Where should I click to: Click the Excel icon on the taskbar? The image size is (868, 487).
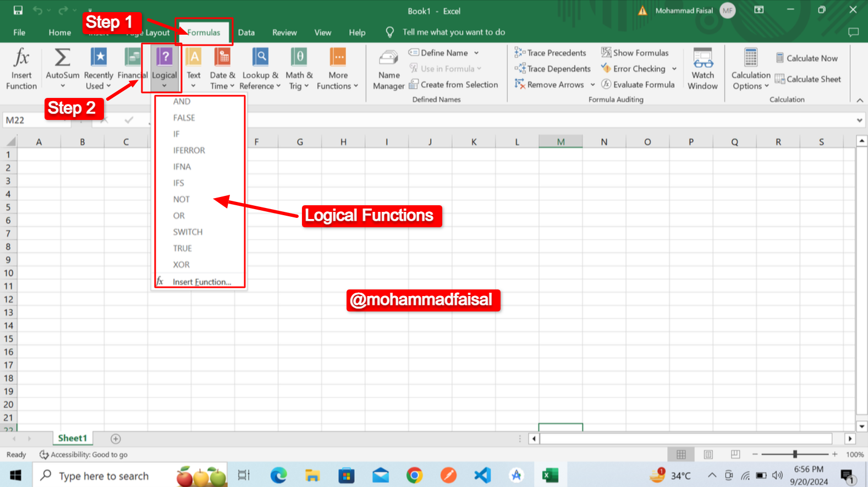click(550, 475)
